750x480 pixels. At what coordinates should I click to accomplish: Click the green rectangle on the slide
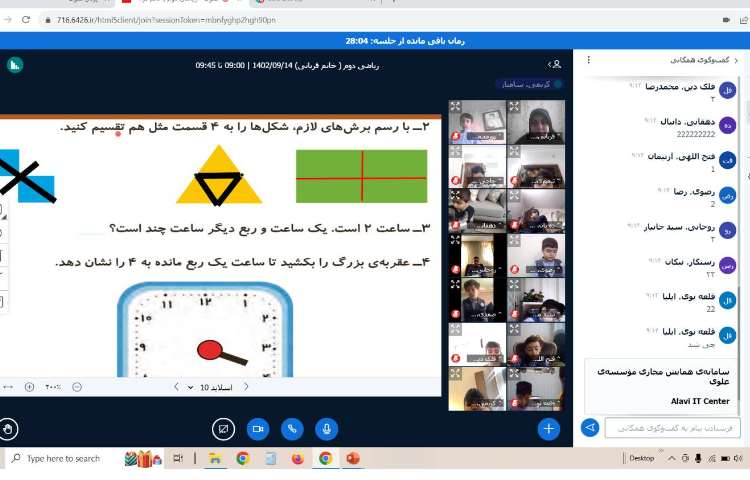362,176
